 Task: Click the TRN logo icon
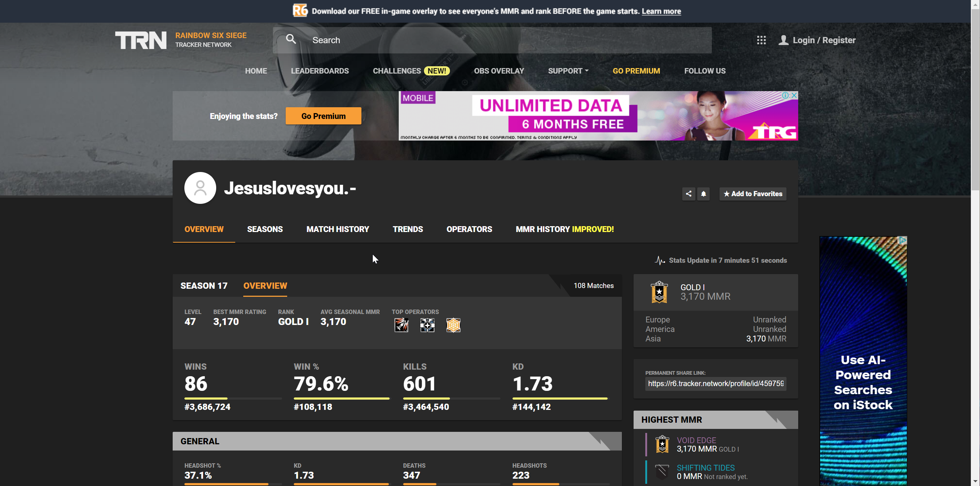point(141,40)
